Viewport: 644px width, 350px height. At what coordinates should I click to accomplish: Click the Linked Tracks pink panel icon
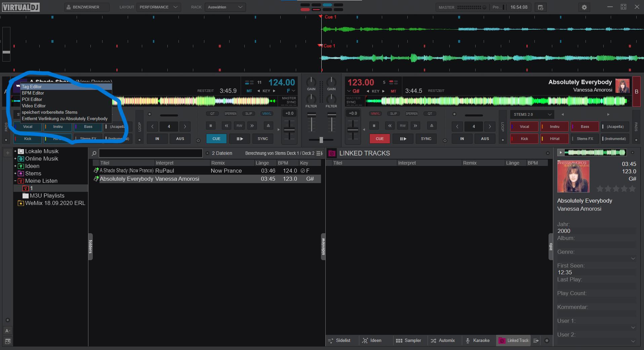[332, 153]
